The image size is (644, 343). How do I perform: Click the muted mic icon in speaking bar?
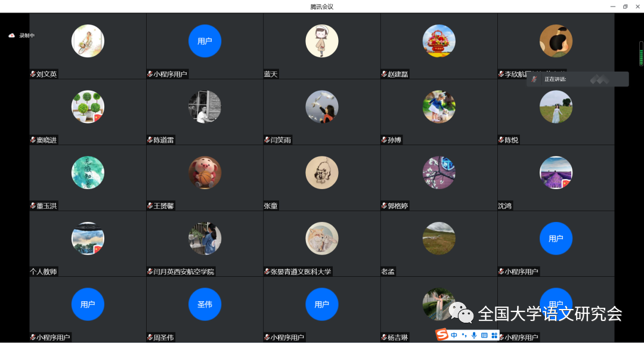point(534,79)
